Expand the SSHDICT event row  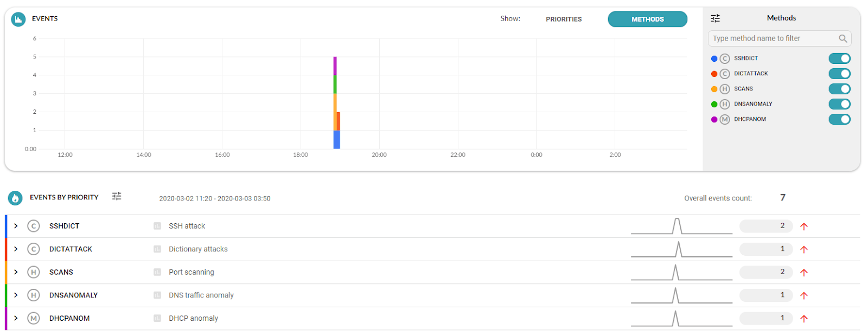[16, 226]
